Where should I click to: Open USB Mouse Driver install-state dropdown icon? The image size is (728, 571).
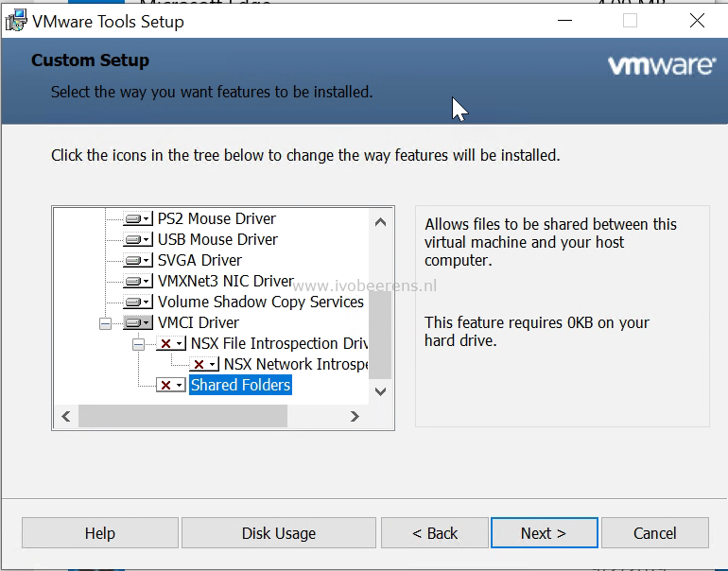[138, 239]
